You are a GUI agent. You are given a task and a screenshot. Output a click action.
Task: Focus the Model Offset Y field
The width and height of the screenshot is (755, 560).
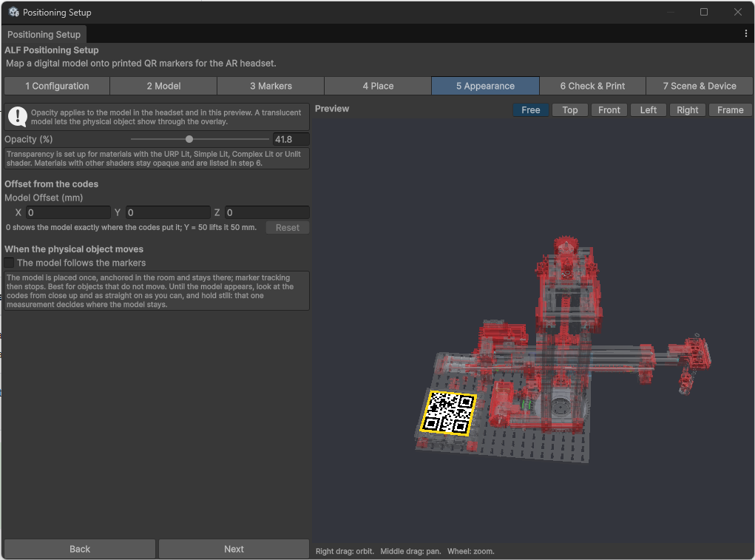(x=168, y=212)
